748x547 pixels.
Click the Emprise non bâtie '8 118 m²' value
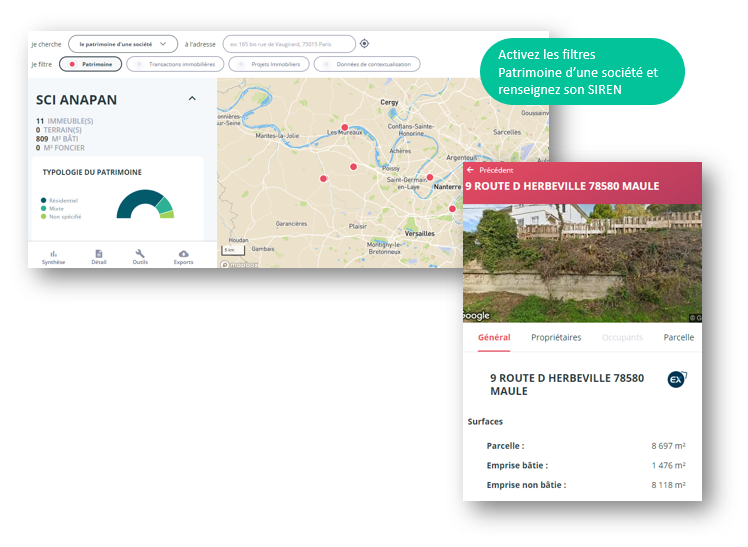[668, 485]
